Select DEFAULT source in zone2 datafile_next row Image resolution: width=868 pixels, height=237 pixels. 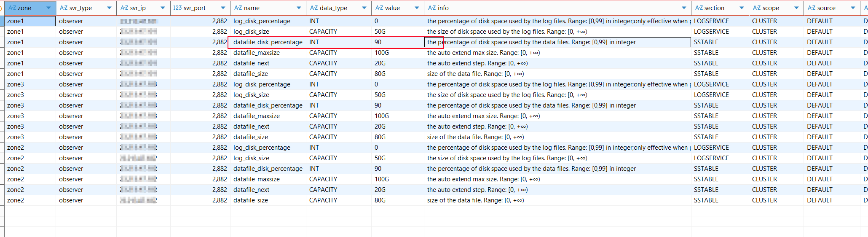point(831,190)
